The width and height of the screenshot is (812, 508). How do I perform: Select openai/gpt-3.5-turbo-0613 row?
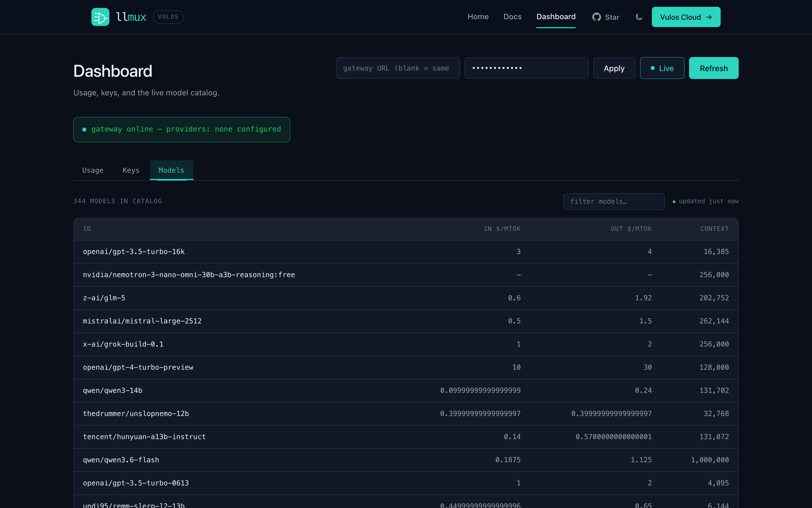tap(406, 483)
